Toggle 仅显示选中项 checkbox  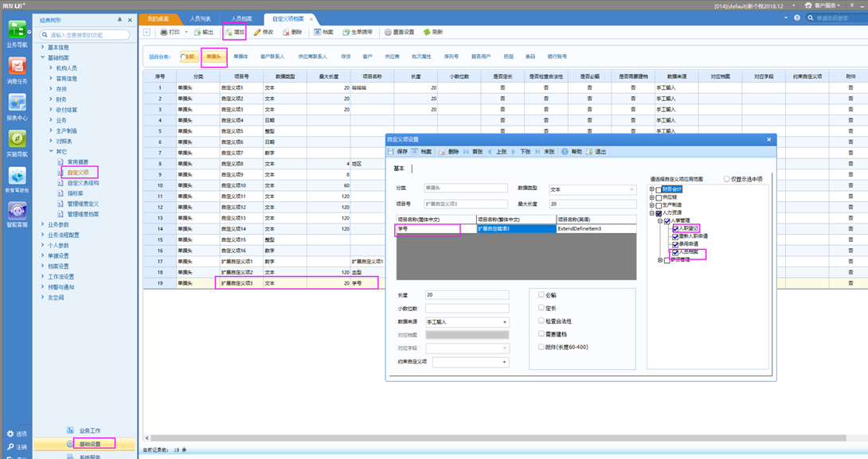click(727, 179)
